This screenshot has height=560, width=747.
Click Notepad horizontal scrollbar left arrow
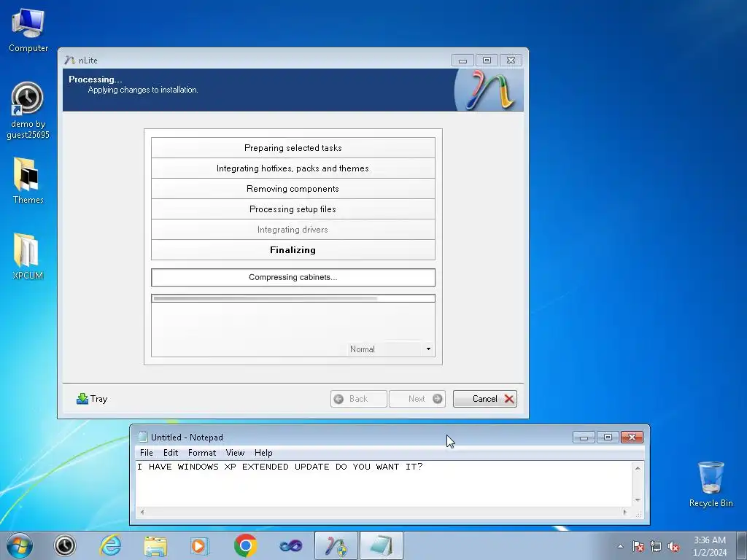pos(142,513)
